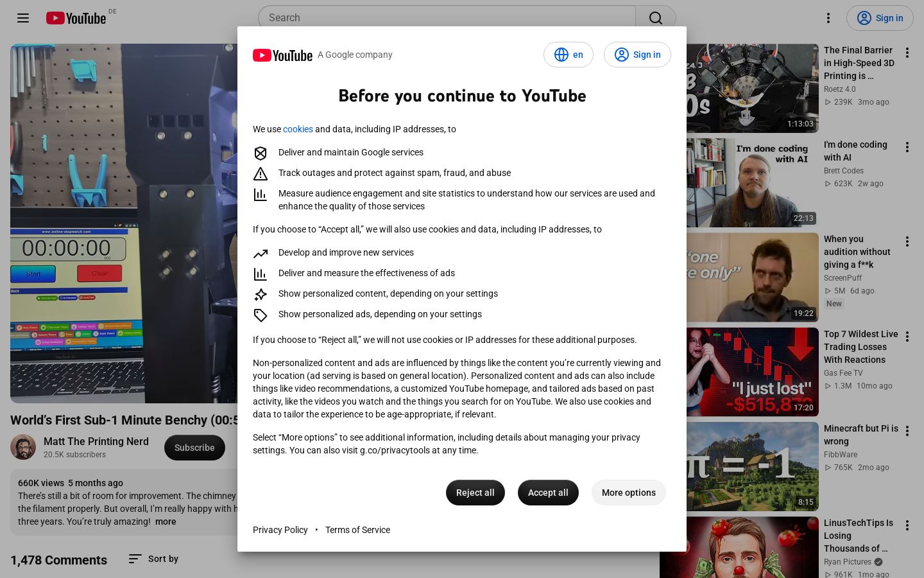Screen dimensions: 924x578
Task: Click the 1,478 Comments heading
Action: [58, 560]
